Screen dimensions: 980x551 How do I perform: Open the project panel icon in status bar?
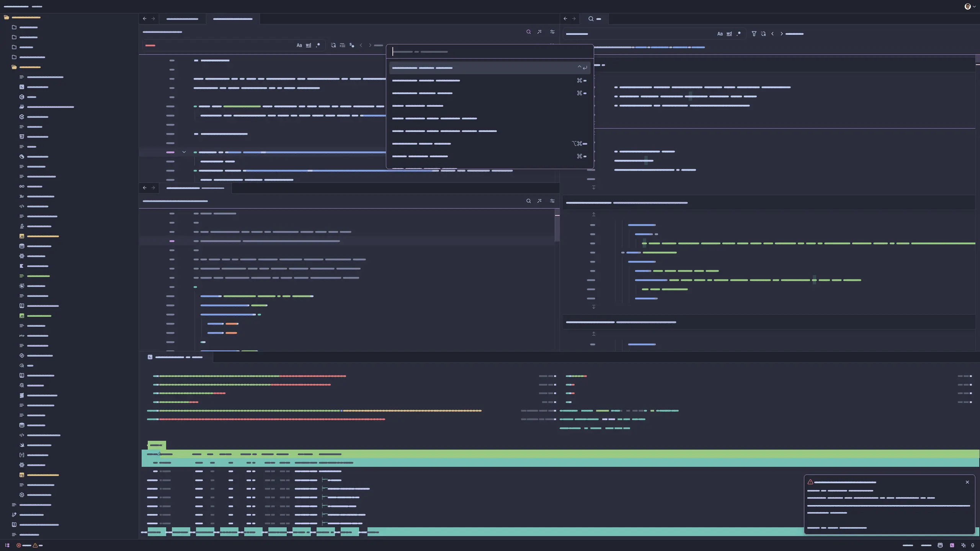pyautogui.click(x=7, y=545)
